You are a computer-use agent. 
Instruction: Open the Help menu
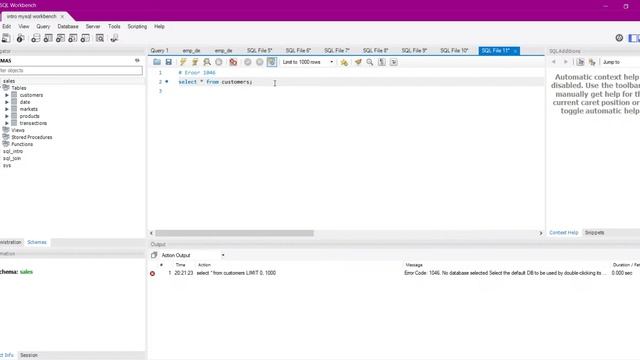(159, 26)
